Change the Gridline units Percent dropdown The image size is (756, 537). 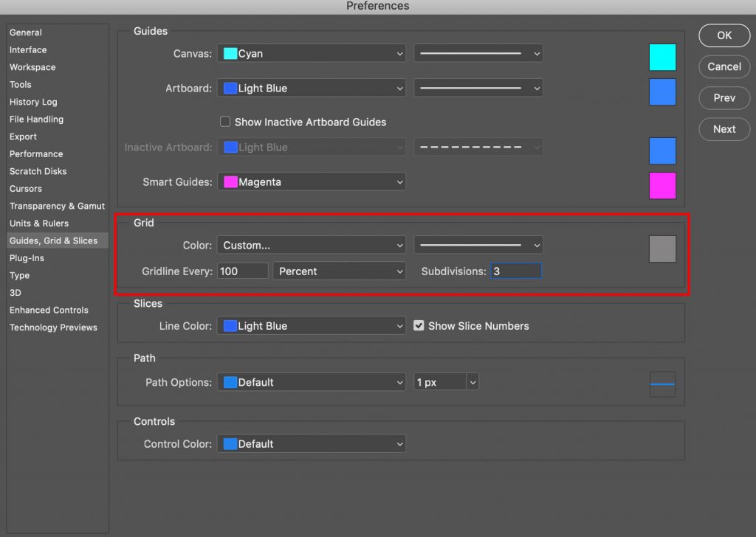339,271
